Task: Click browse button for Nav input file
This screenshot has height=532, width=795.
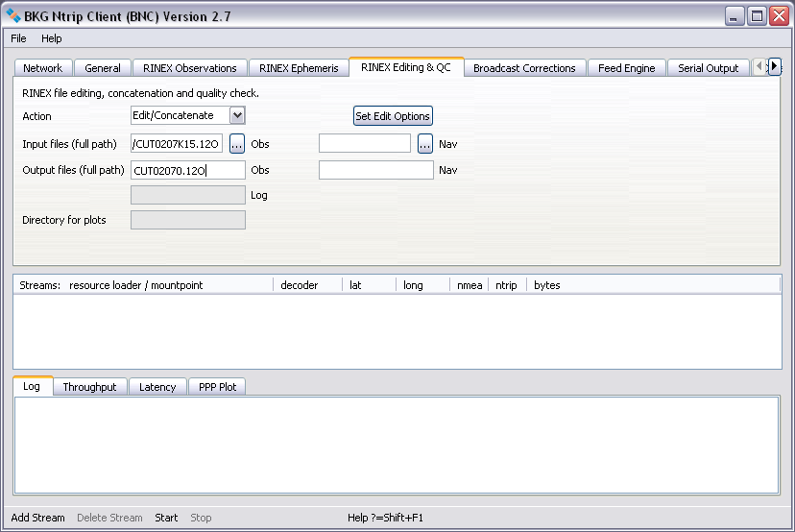Action: pos(425,144)
